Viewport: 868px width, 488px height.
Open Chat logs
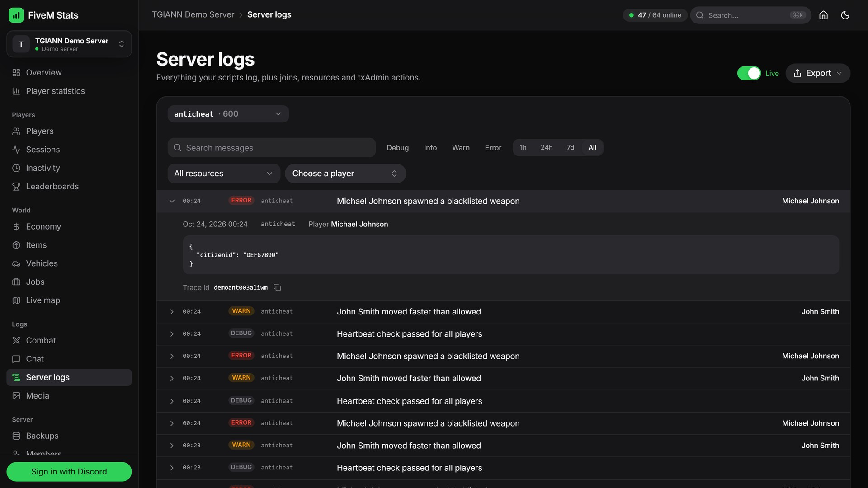(x=69, y=359)
